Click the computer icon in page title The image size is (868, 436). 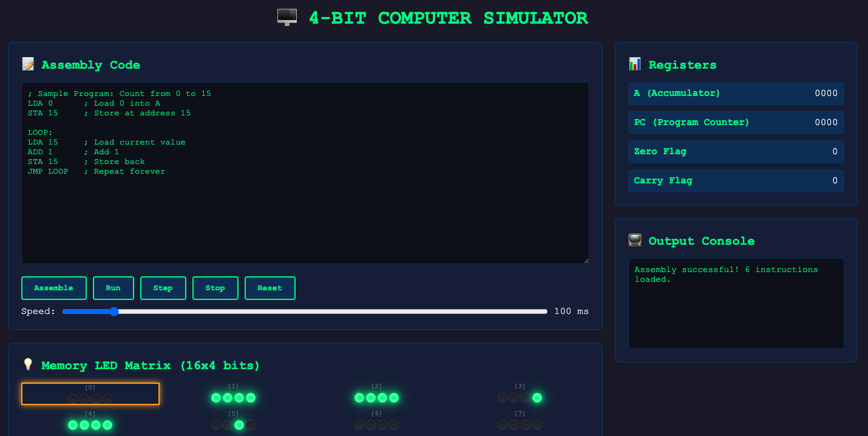pos(287,18)
